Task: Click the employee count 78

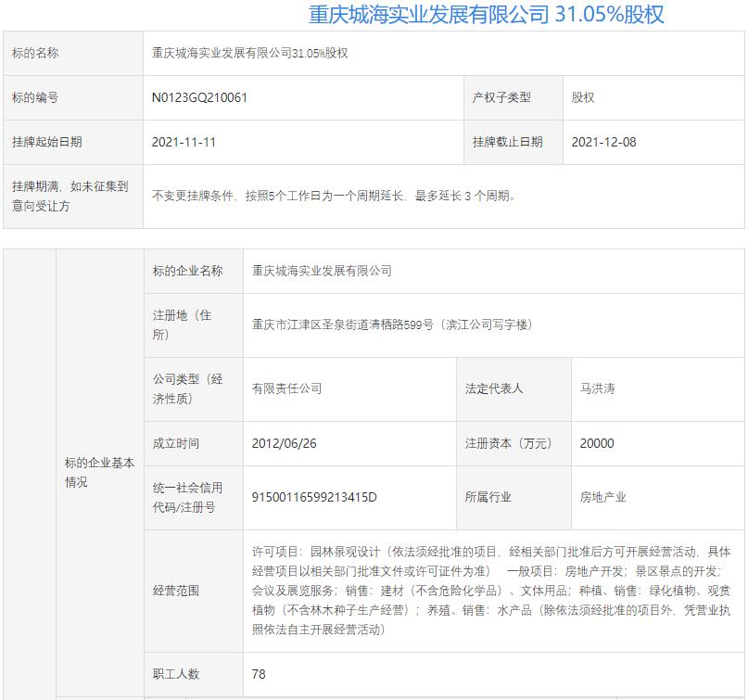Action: coord(259,674)
